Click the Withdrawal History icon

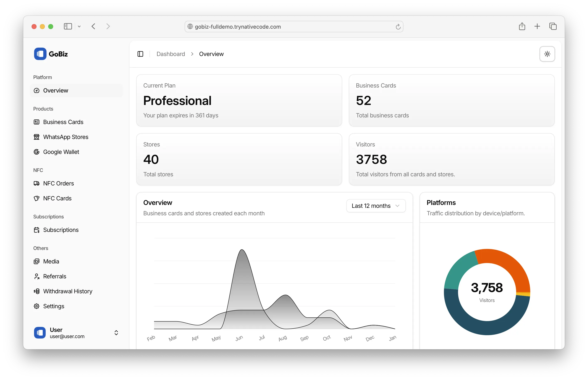[37, 291]
